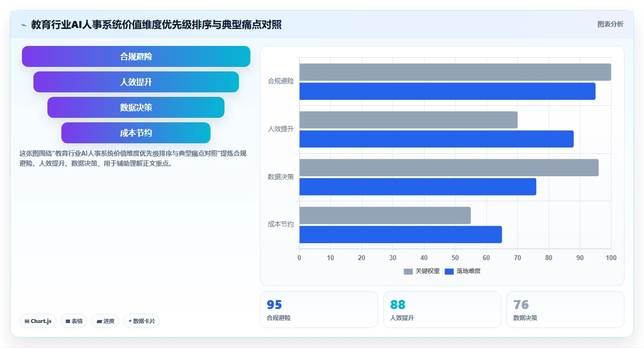The image size is (644, 348).
Task: Click the gray 合规避险 关键权重 bar
Action: (455, 72)
